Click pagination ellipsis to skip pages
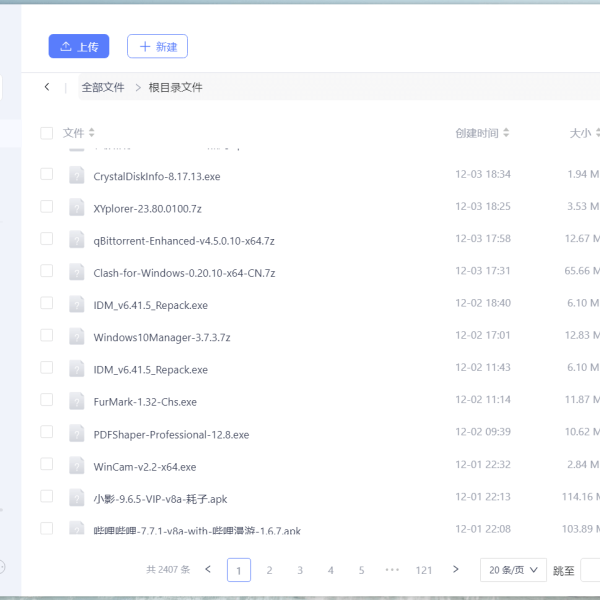 tap(392, 570)
